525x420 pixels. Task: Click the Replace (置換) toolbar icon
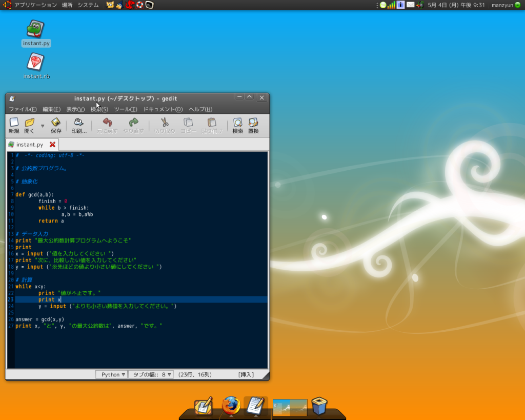pyautogui.click(x=253, y=125)
